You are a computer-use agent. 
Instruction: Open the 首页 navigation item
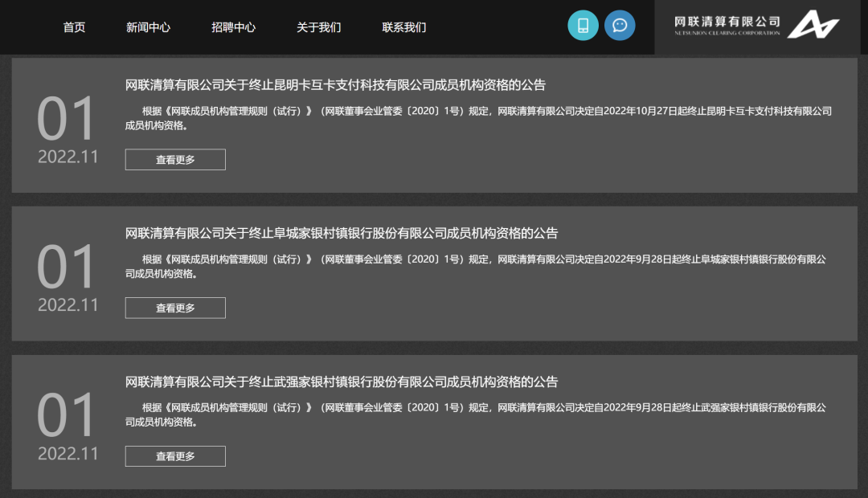click(x=74, y=27)
